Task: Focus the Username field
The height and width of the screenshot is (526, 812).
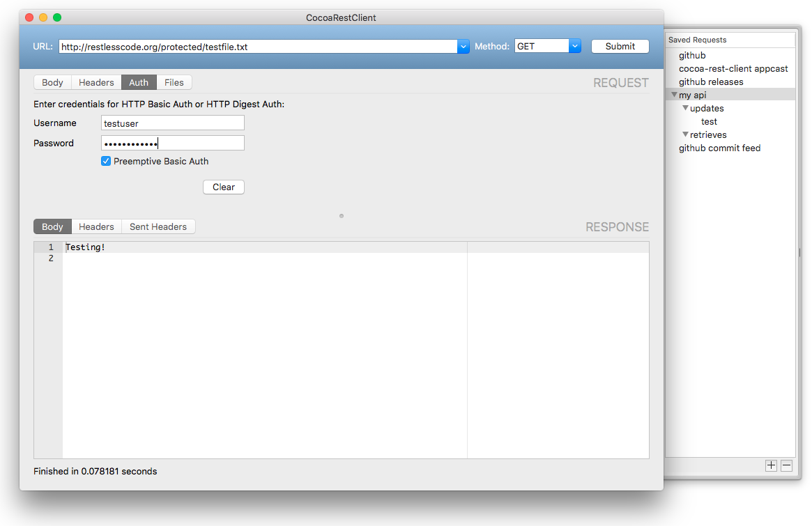Action: (x=172, y=123)
